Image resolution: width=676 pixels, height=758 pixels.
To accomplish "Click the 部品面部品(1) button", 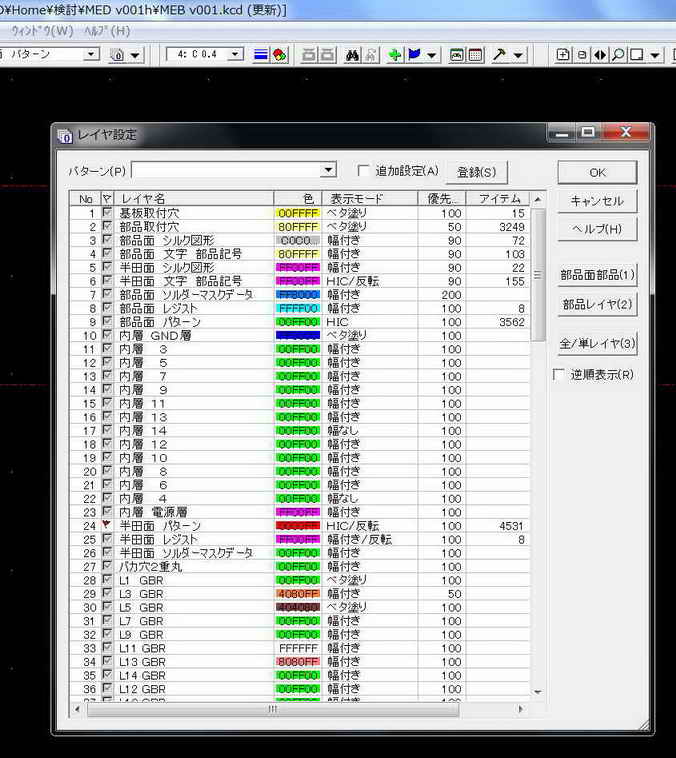I will tap(596, 275).
